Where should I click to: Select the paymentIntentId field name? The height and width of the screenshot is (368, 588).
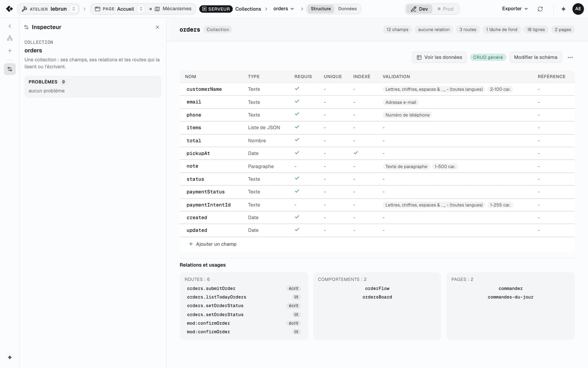pyautogui.click(x=208, y=205)
